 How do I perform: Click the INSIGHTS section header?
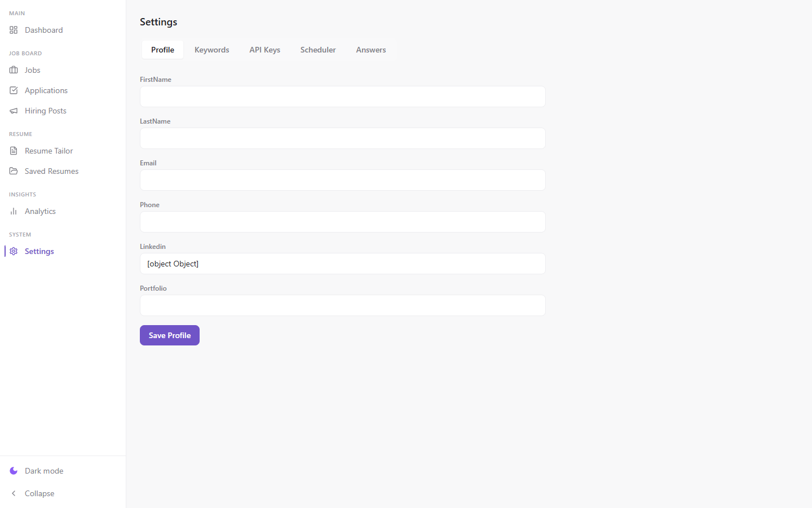pos(23,195)
